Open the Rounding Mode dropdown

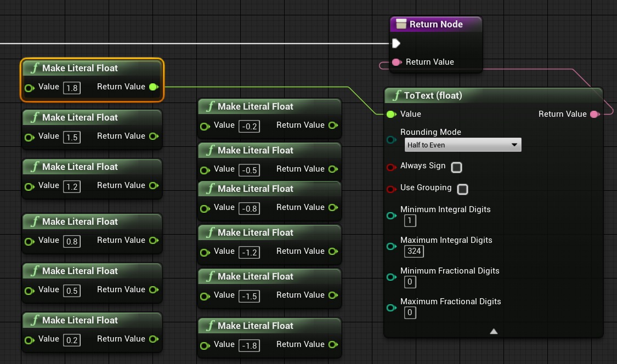coord(463,145)
